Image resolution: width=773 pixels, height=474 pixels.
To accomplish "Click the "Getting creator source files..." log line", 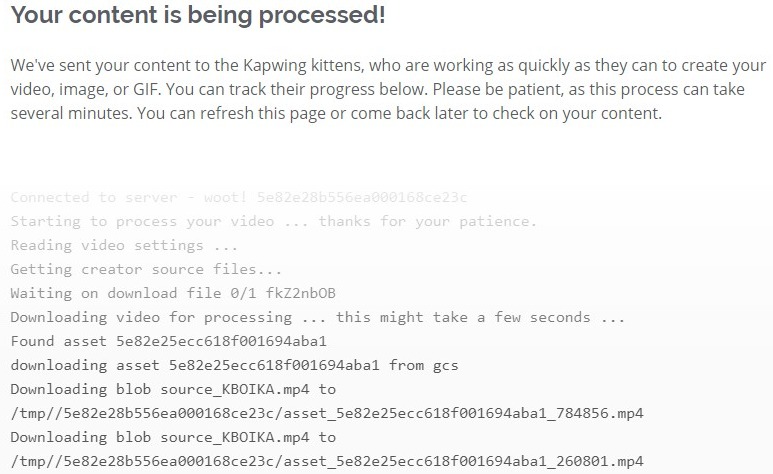I will pyautogui.click(x=146, y=269).
